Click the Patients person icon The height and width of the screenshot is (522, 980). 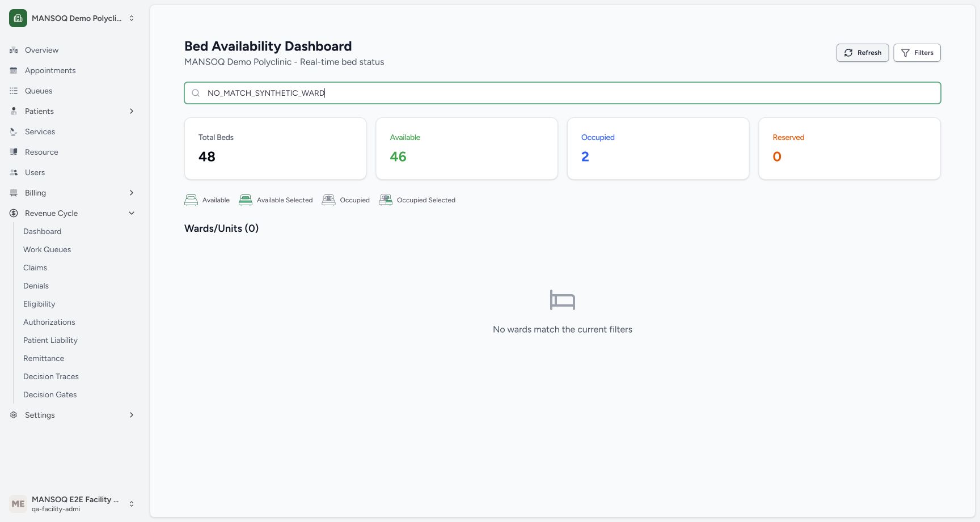click(14, 111)
